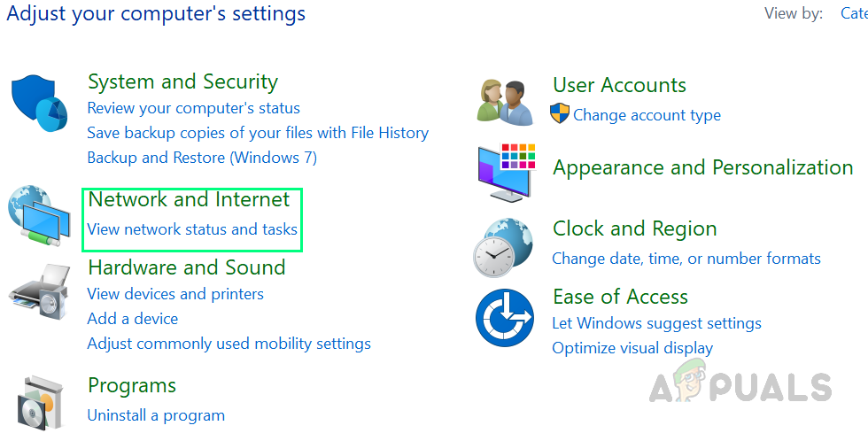Click Uninstall a program
This screenshot has width=868, height=441.
pos(156,415)
